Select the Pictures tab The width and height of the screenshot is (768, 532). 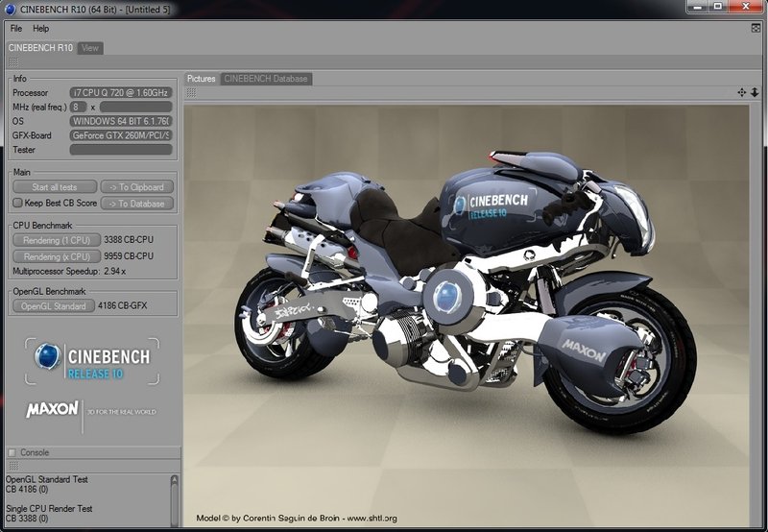coord(202,79)
